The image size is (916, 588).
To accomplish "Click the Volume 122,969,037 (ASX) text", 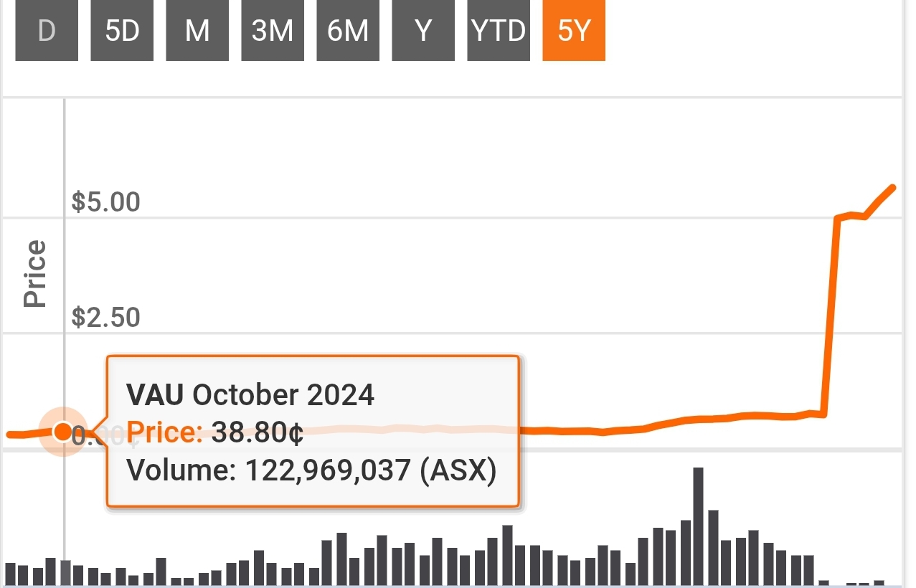I will pyautogui.click(x=311, y=471).
